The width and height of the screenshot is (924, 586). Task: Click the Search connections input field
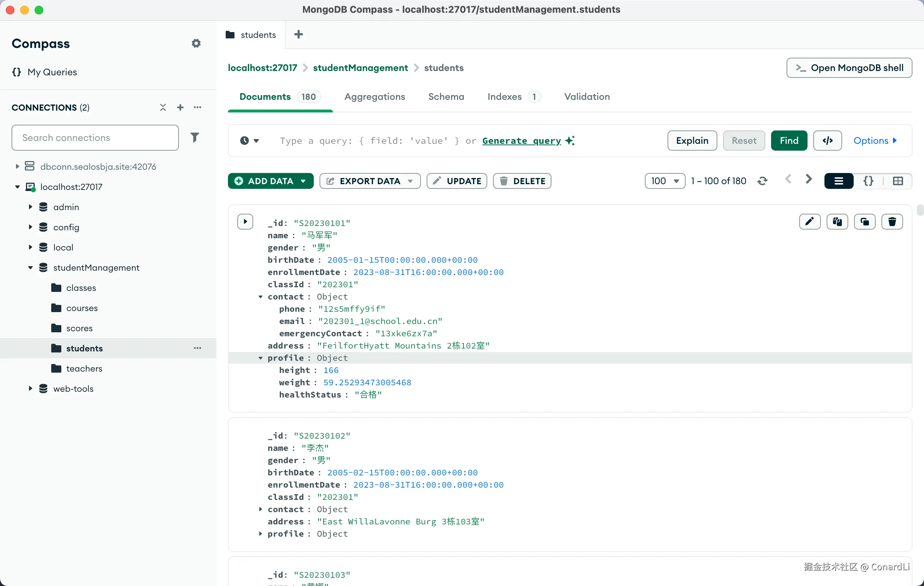pyautogui.click(x=95, y=138)
